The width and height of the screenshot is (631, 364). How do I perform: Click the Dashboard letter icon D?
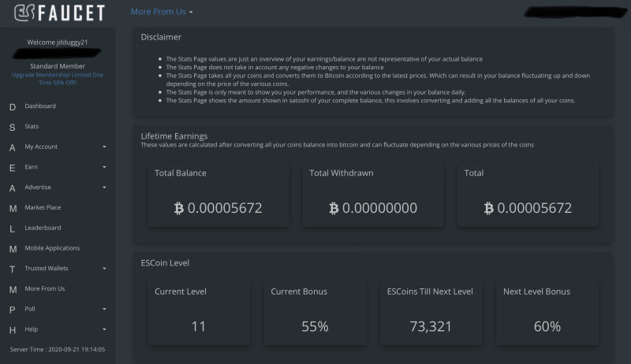click(13, 107)
